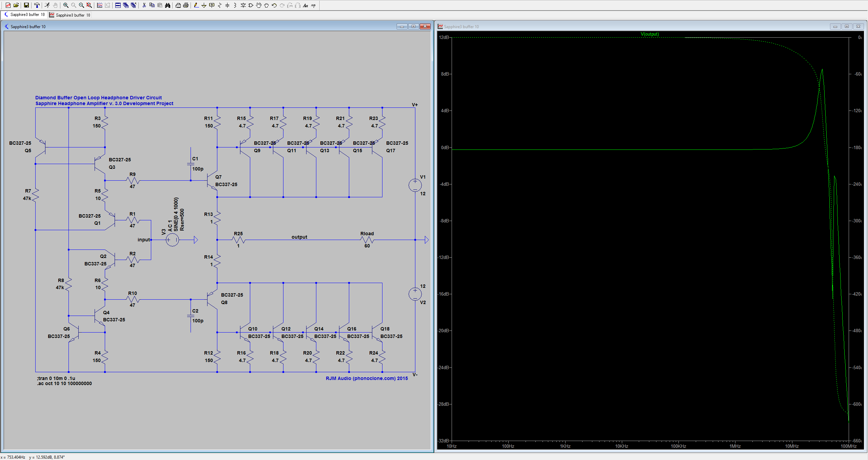Click 'Diamond Buffer Open Loop Headphone Driver Circuit' title
Screen dimensions: 868x460
coord(98,98)
